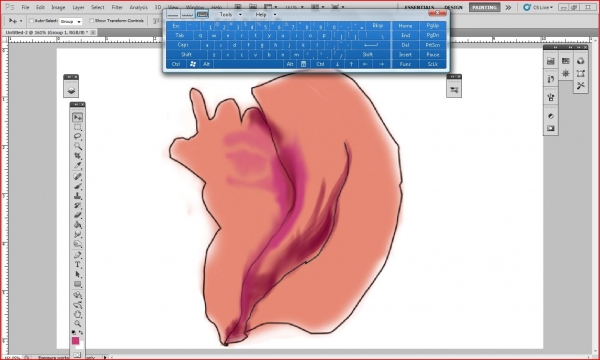
Task: Select the Quick Selection tool
Action: point(78,146)
